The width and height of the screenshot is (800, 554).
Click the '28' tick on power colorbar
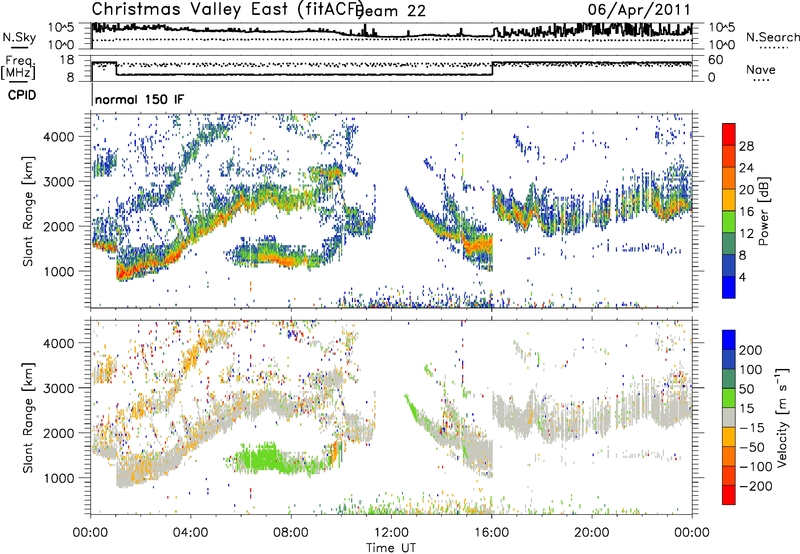(x=746, y=146)
